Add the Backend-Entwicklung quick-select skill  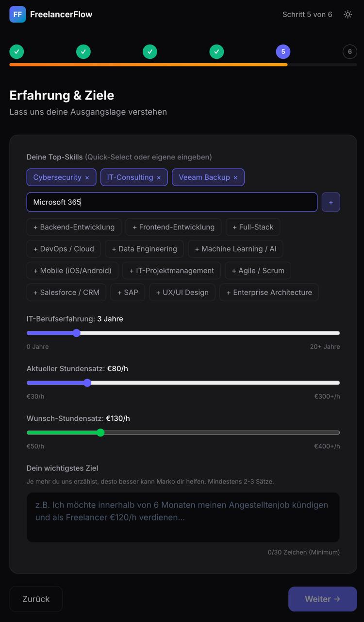click(74, 227)
